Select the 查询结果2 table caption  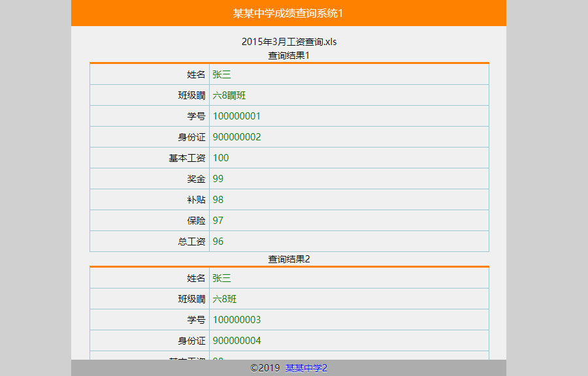point(289,259)
